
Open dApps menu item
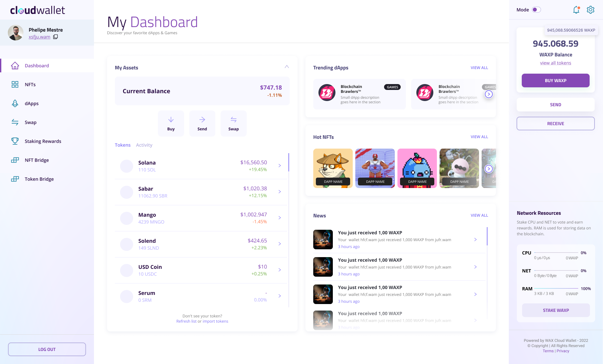click(x=32, y=103)
